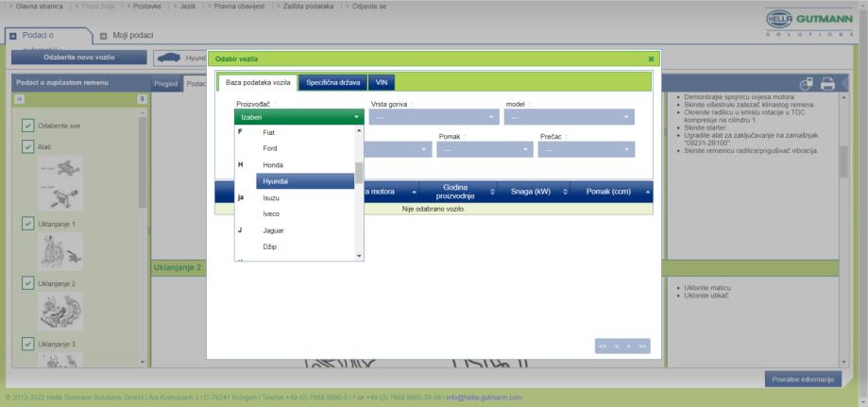
Task: Close the Odabir vozila dialog
Action: click(x=651, y=59)
